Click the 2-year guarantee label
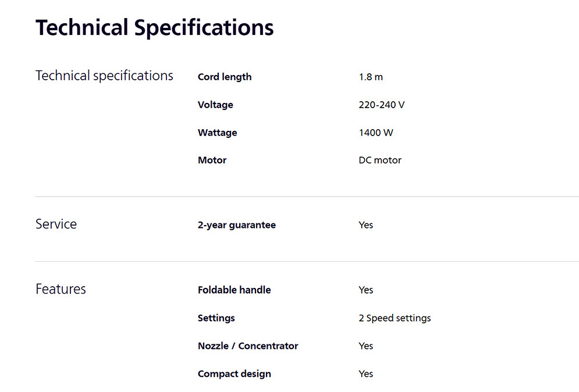This screenshot has width=579, height=392. click(237, 225)
